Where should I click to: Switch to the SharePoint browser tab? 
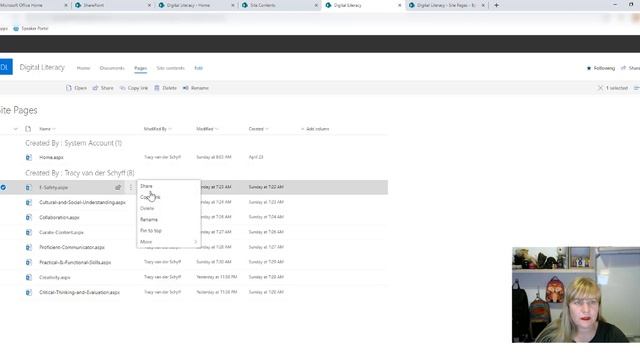(113, 5)
